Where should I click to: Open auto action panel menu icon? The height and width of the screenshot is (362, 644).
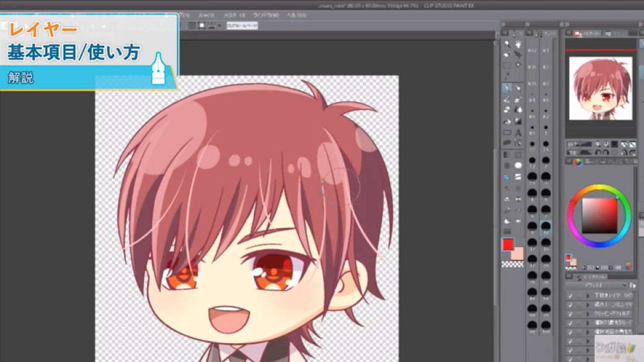[633, 285]
